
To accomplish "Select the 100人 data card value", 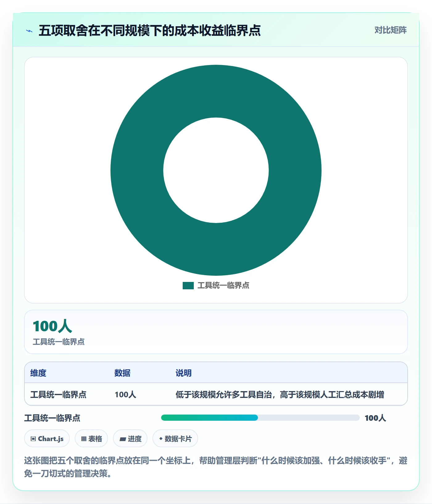I will (x=52, y=326).
